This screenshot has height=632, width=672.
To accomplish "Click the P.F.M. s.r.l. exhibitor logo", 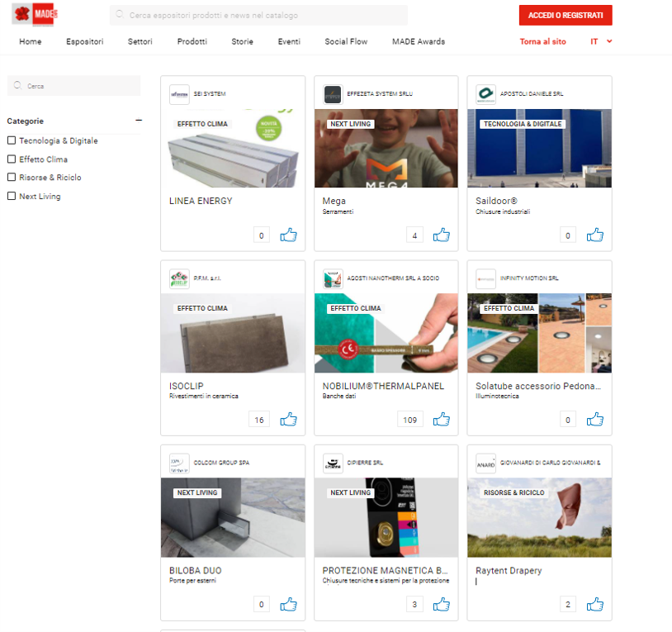I will [180, 278].
